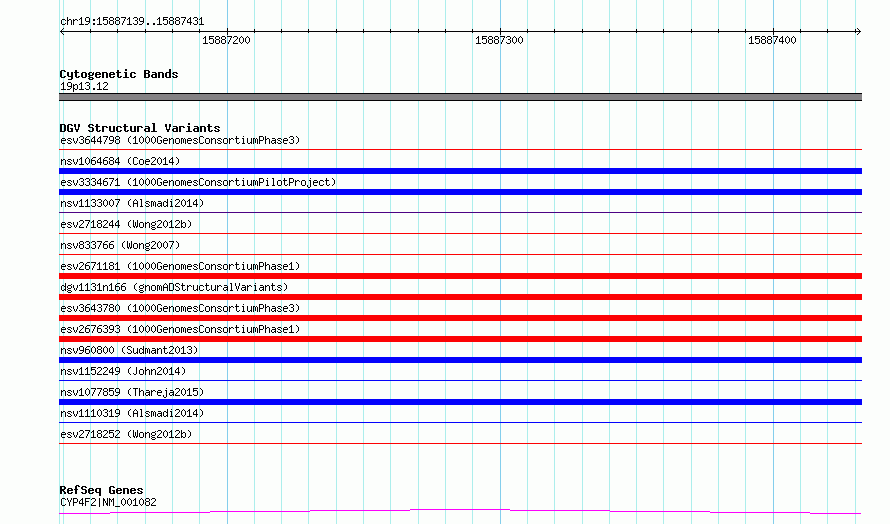Click ruler tick labeled 15887200
The height and width of the screenshot is (524, 890).
click(226, 40)
